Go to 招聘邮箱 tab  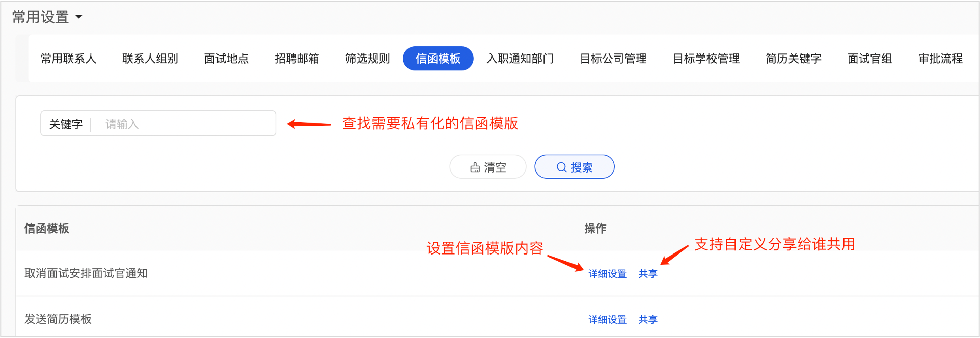point(297,59)
